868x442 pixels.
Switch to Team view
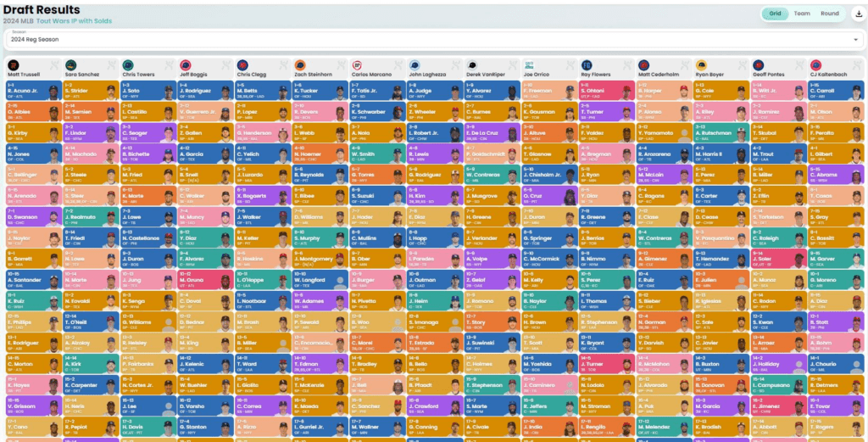pyautogui.click(x=801, y=14)
